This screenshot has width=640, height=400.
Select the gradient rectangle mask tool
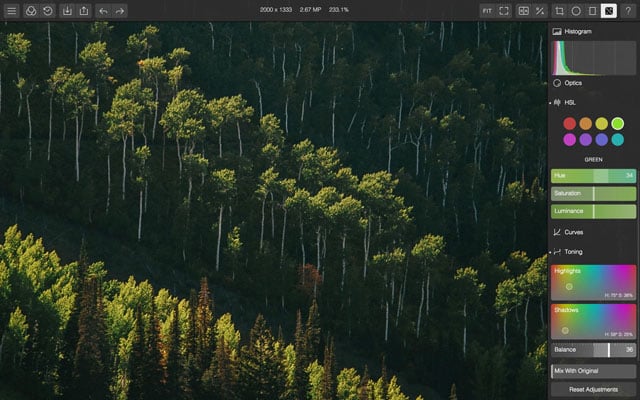[592, 11]
